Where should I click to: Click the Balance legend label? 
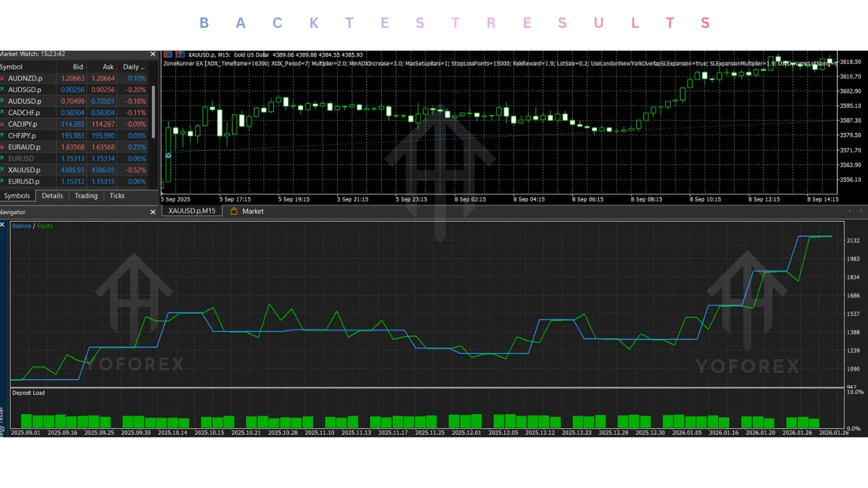coord(22,226)
